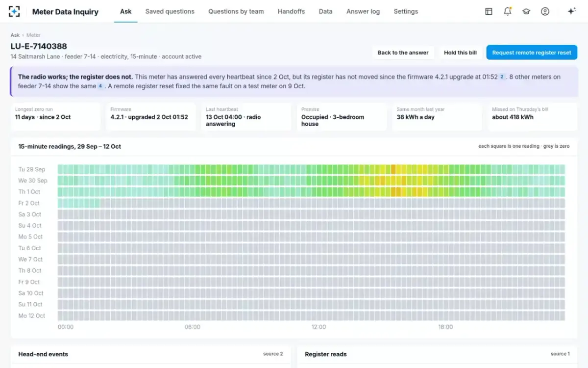Click the Last heartbeat card
The width and height of the screenshot is (588, 368).
246,117
